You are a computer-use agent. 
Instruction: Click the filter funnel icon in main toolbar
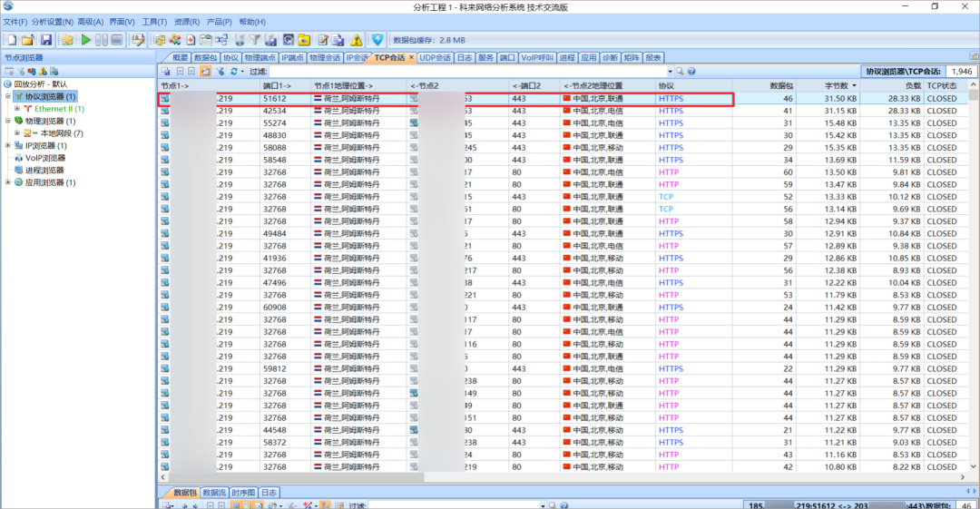point(255,40)
